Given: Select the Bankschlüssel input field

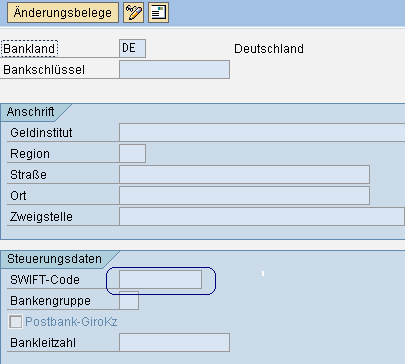Looking at the screenshot, I should coord(174,69).
